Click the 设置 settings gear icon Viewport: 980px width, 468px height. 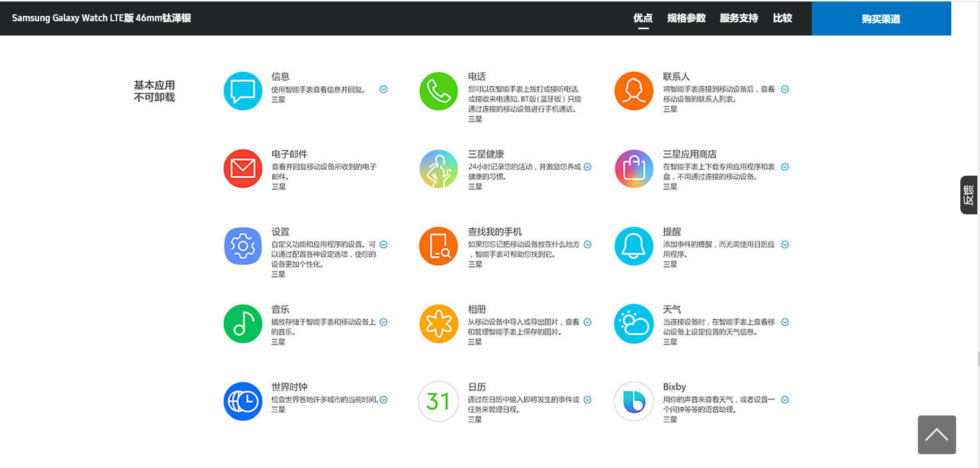coord(243,246)
